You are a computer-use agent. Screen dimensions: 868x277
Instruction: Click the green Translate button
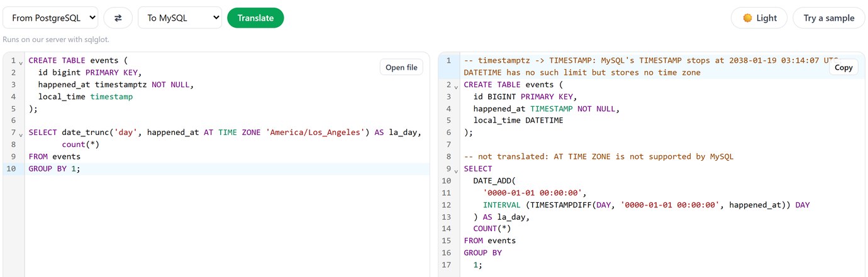(x=255, y=18)
